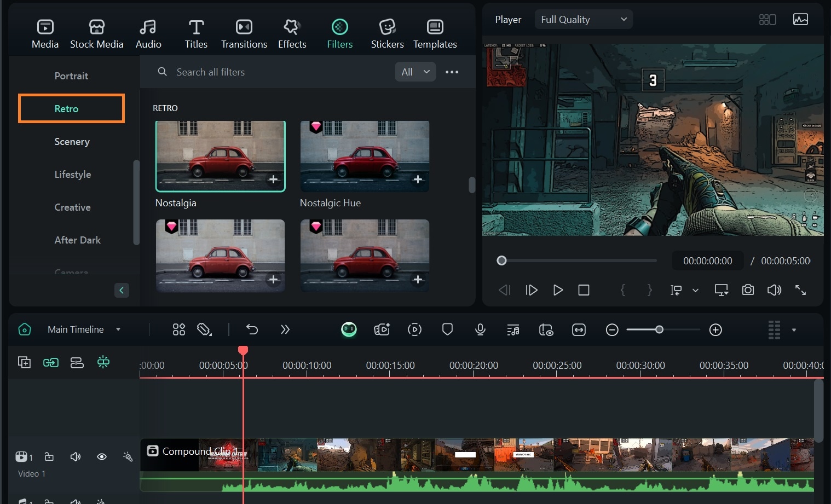Click the undo arrow in timeline toolbar
This screenshot has height=504, width=831.
point(252,329)
